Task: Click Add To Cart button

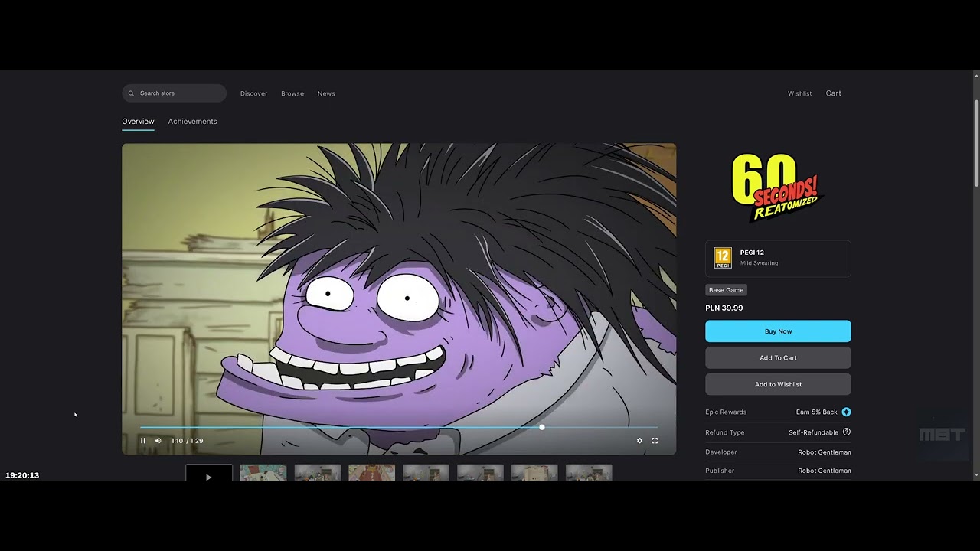Action: 778,358
